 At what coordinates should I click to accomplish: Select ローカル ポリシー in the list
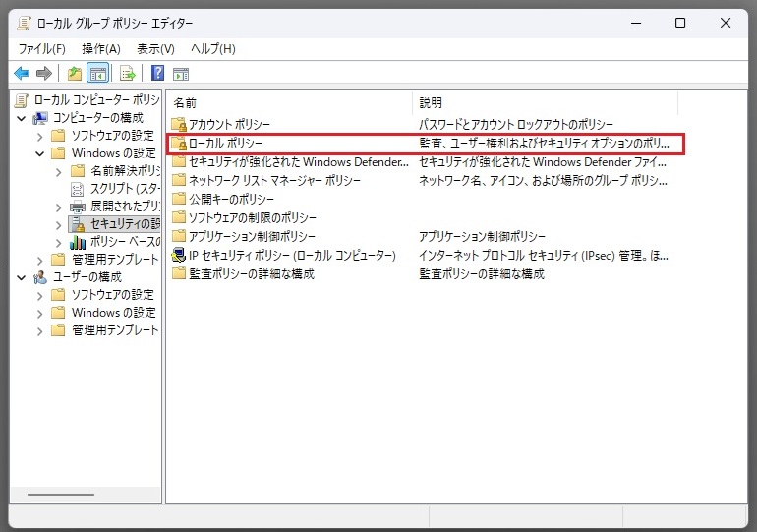tap(225, 144)
